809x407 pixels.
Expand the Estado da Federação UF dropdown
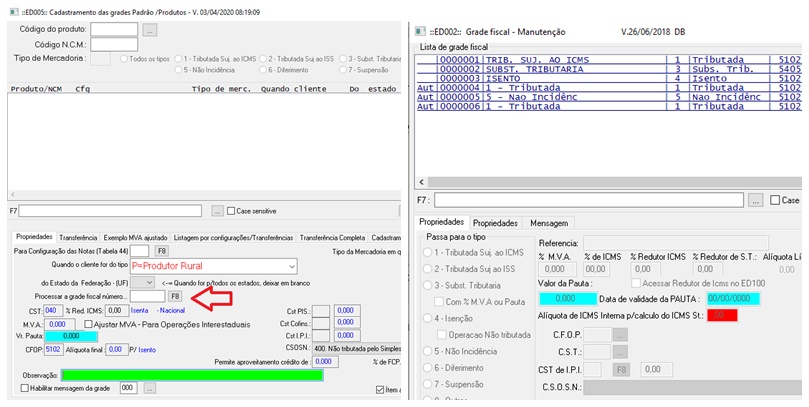tap(149, 283)
